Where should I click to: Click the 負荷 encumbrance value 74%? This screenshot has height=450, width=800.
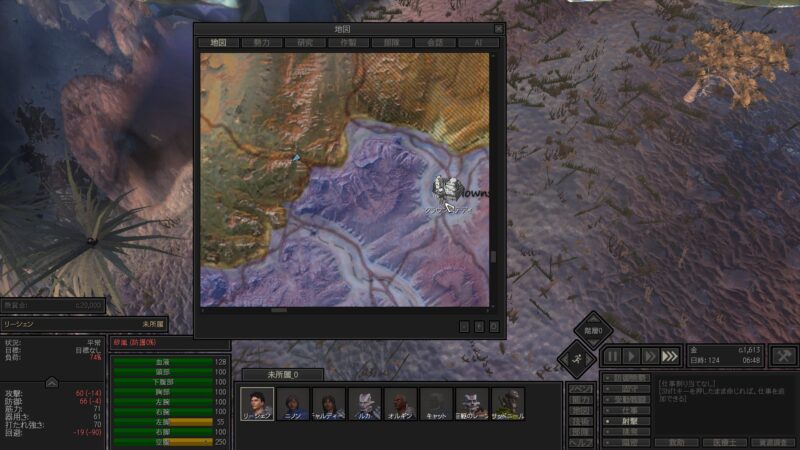(x=95, y=358)
